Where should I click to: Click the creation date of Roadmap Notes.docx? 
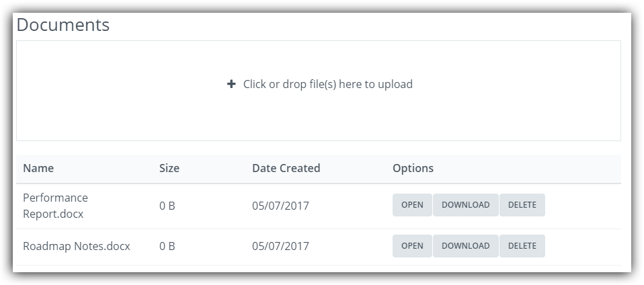[280, 246]
